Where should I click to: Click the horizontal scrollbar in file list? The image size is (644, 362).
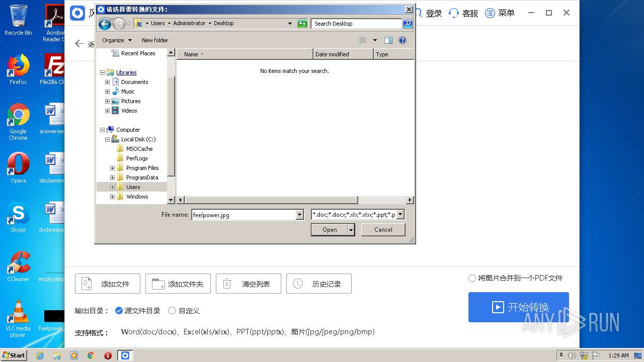272,200
